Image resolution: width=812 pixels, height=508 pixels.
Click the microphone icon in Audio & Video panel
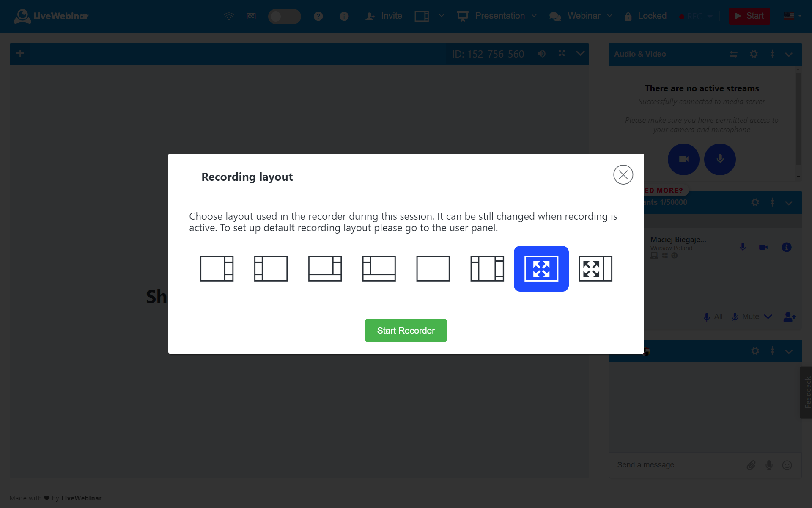pyautogui.click(x=720, y=159)
